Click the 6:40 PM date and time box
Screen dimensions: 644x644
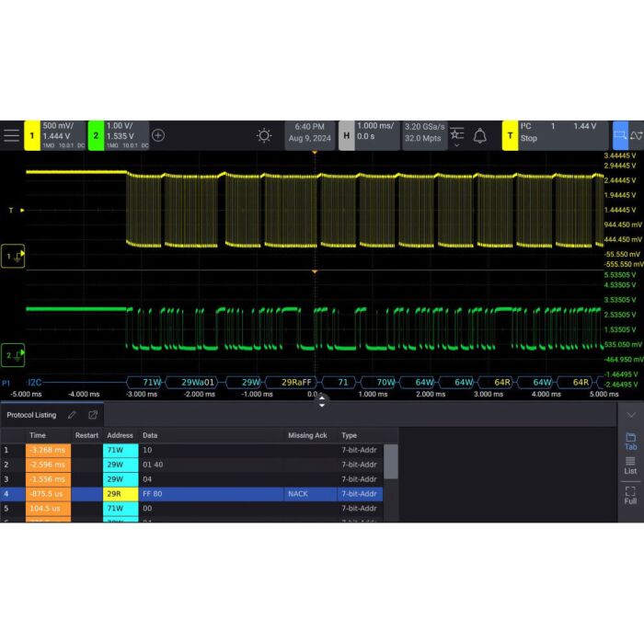pyautogui.click(x=310, y=135)
